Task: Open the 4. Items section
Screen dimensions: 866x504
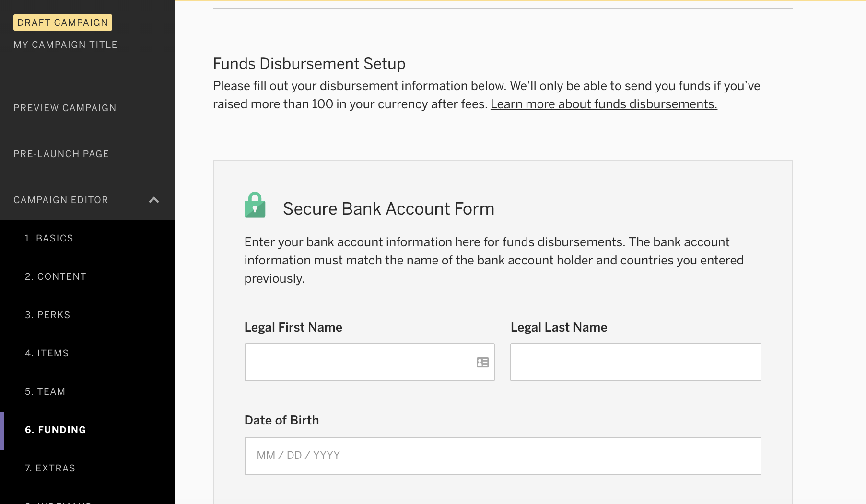Action: pyautogui.click(x=47, y=353)
